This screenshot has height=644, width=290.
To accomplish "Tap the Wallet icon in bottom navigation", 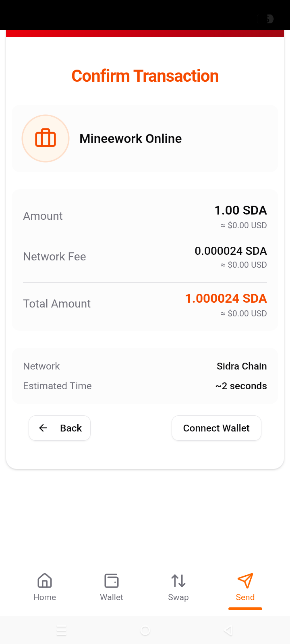I will click(x=112, y=581).
